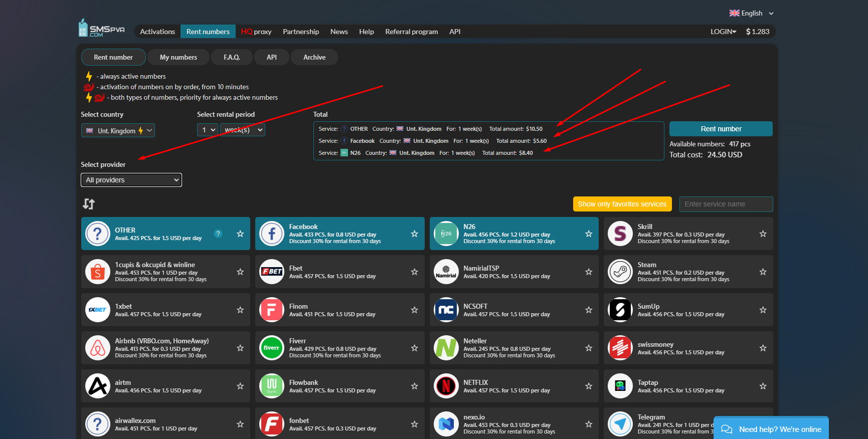Favorite the OTHER service with its star
Screen dimensions: 868x439
240,234
